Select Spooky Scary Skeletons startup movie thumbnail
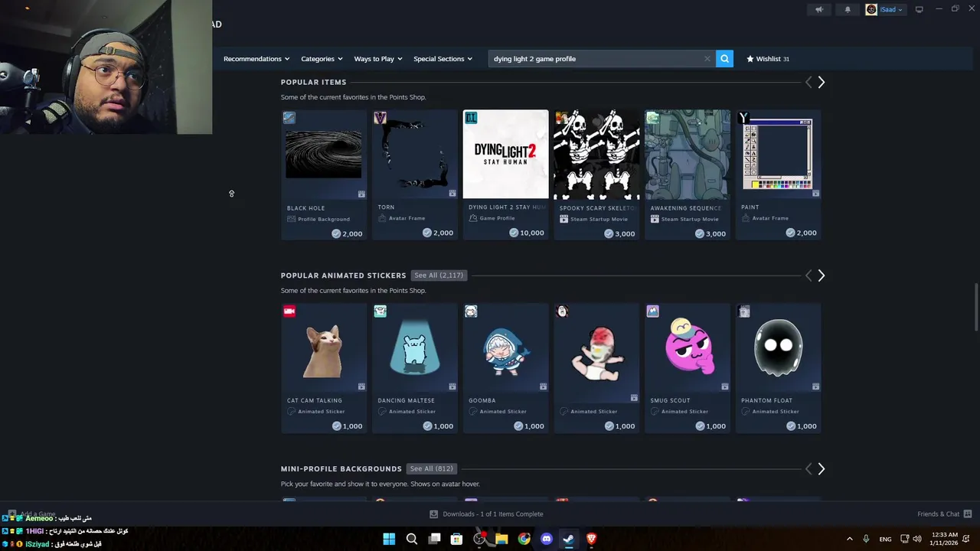 pyautogui.click(x=596, y=155)
